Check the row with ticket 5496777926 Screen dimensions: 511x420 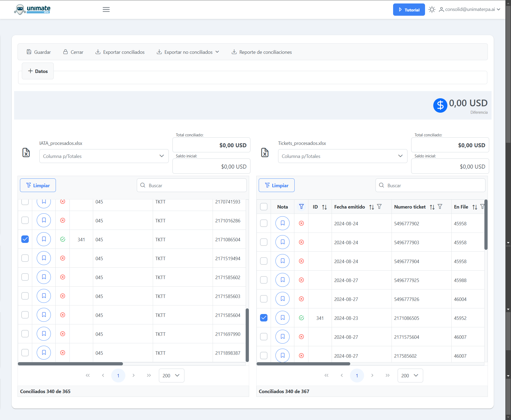point(264,299)
